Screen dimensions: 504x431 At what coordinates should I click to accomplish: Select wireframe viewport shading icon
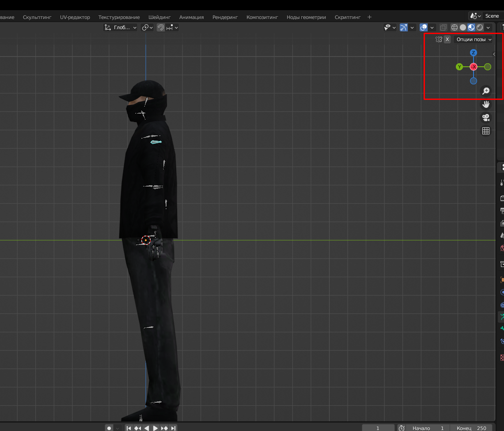click(x=454, y=27)
